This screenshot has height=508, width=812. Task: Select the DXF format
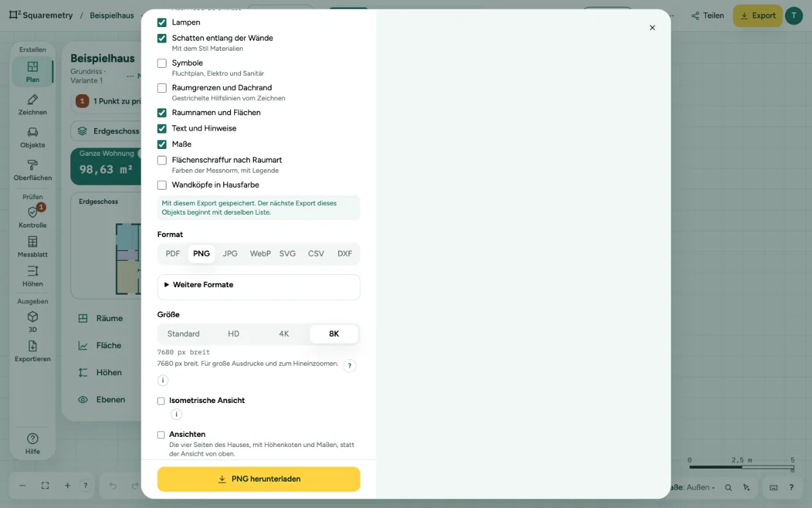click(x=344, y=254)
